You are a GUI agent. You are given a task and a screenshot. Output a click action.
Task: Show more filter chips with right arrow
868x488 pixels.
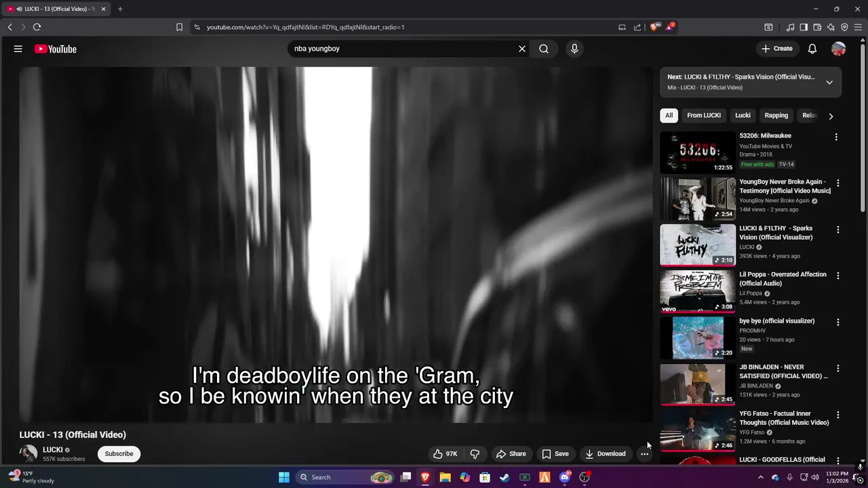(x=831, y=116)
